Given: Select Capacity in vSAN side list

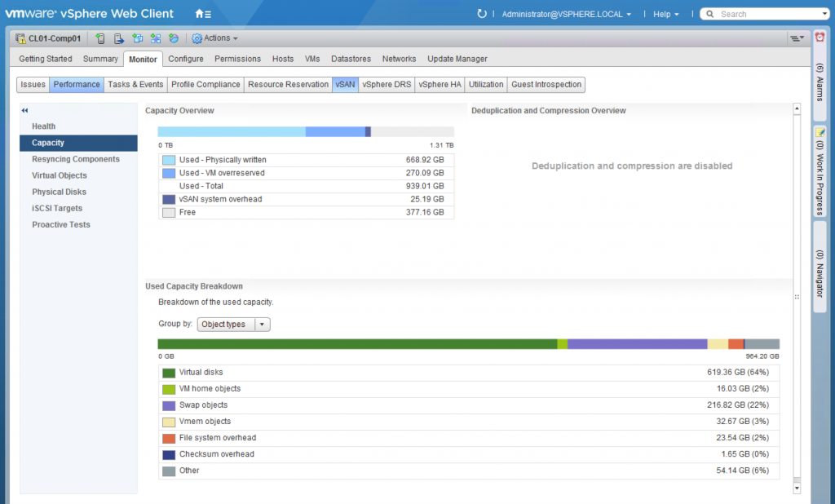Looking at the screenshot, I should pyautogui.click(x=78, y=143).
